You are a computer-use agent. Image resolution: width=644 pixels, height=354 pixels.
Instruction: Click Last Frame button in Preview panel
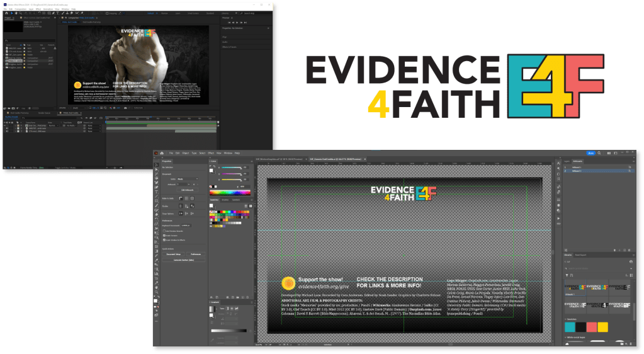pos(245,23)
